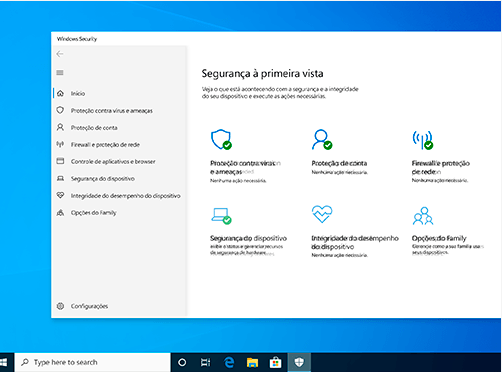502x372 pixels.
Task: Click the laptop icon for Segurança do dispositivo sidebar
Action: click(x=60, y=179)
